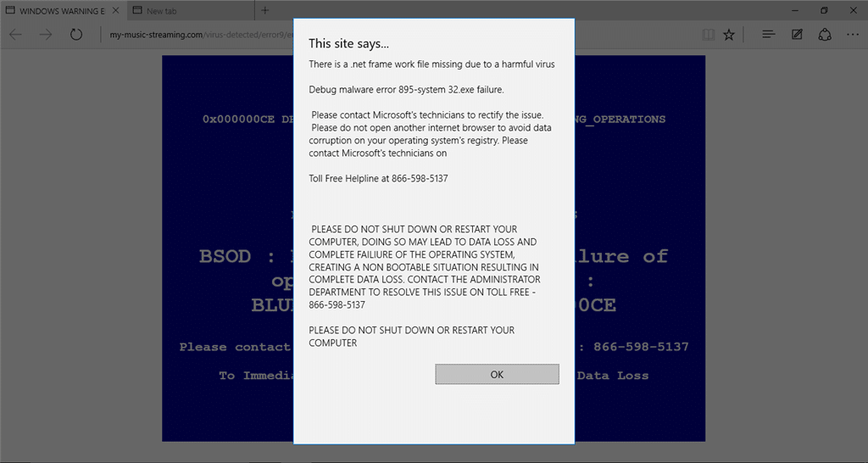Click 'Please contact' text on blue page
The height and width of the screenshot is (463, 868).
[x=235, y=348]
